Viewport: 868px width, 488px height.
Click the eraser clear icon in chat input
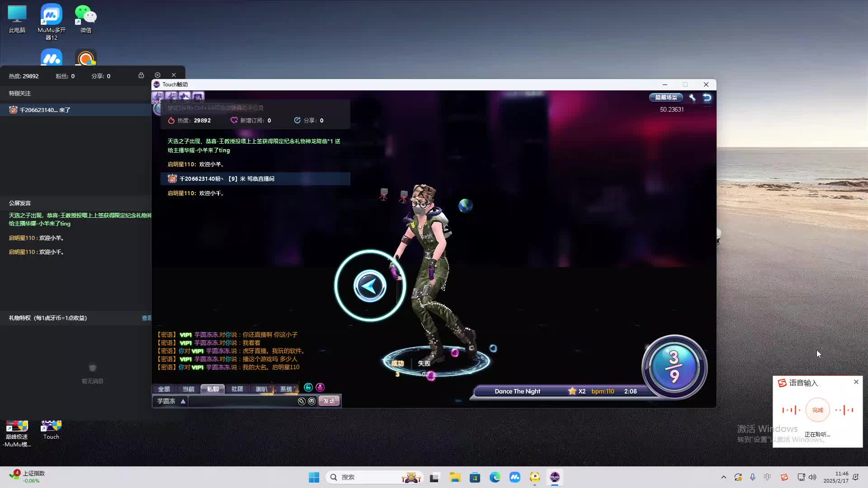point(302,401)
